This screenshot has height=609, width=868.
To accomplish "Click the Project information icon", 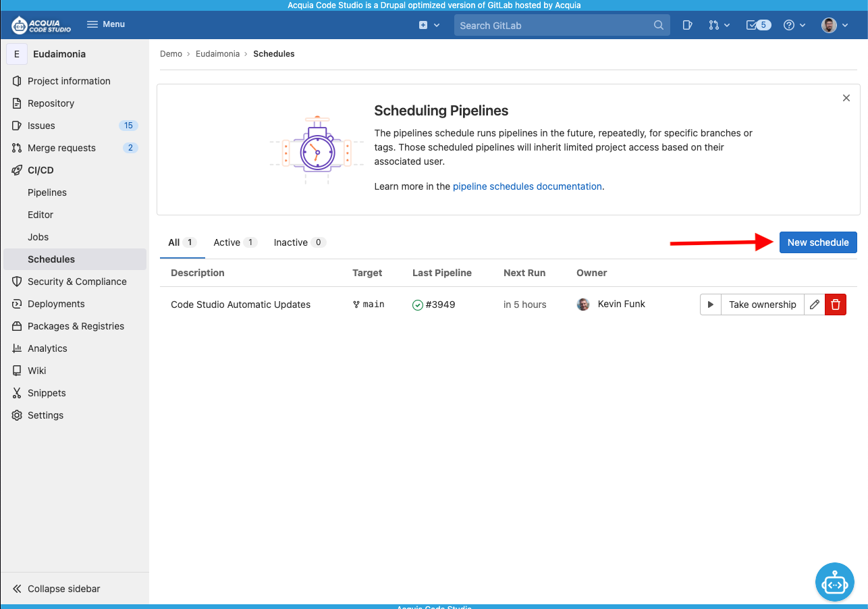I will coord(17,81).
